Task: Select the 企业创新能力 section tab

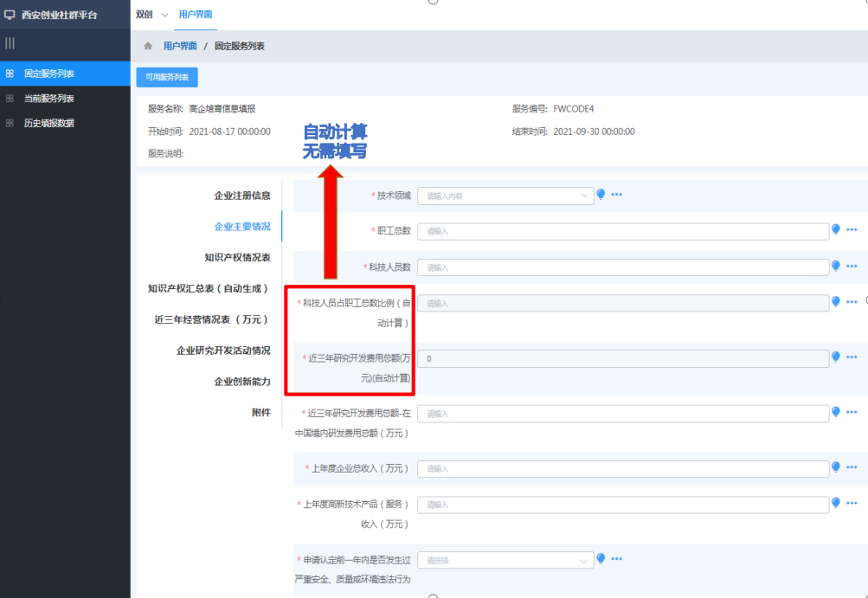Action: click(x=242, y=382)
